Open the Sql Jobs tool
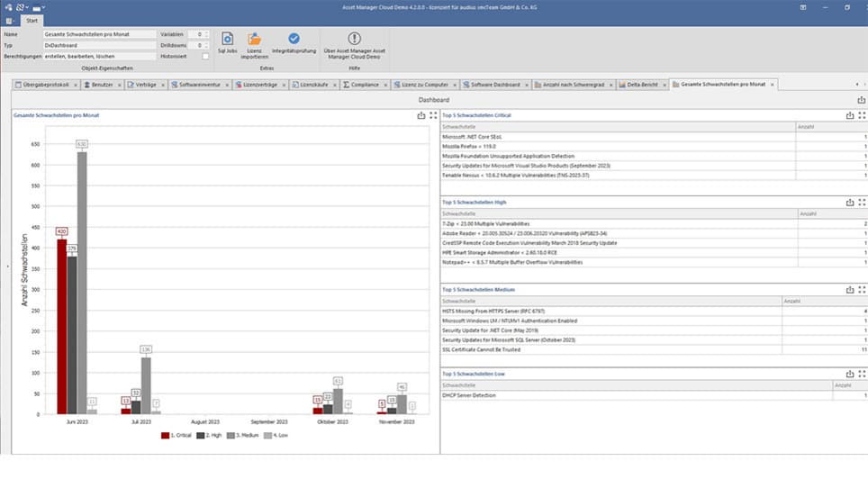Viewport: 868px width, 488px height. [227, 42]
